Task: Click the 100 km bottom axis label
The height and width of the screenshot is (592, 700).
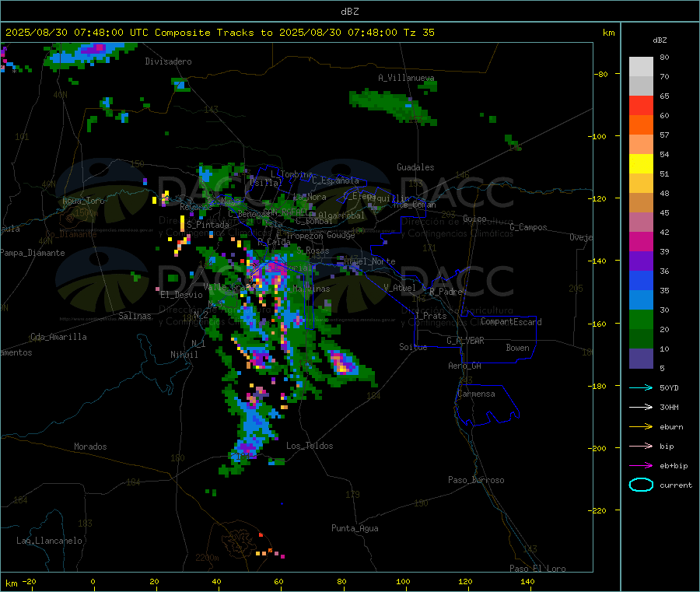Action: point(403,581)
